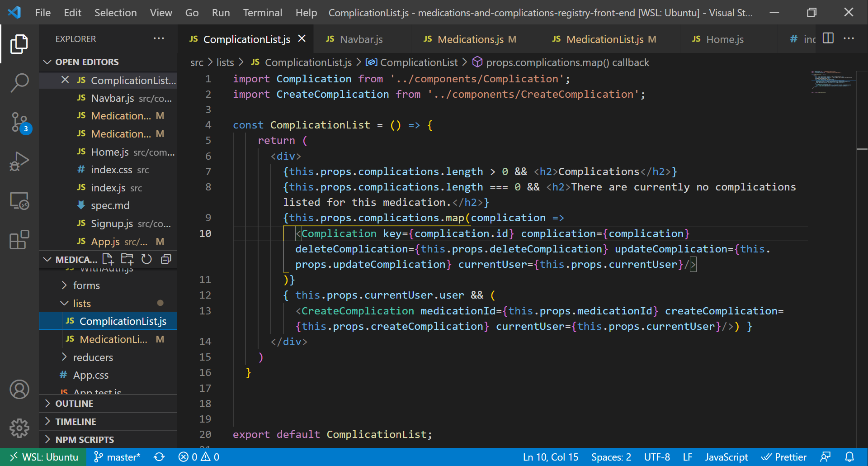This screenshot has width=868, height=466.
Task: Expand the OUTLINE section
Action: 74,404
